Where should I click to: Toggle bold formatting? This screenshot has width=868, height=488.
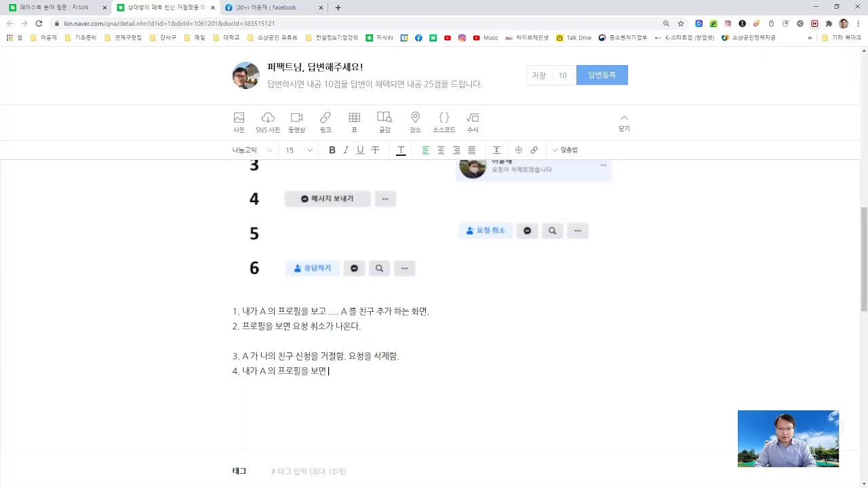(332, 150)
